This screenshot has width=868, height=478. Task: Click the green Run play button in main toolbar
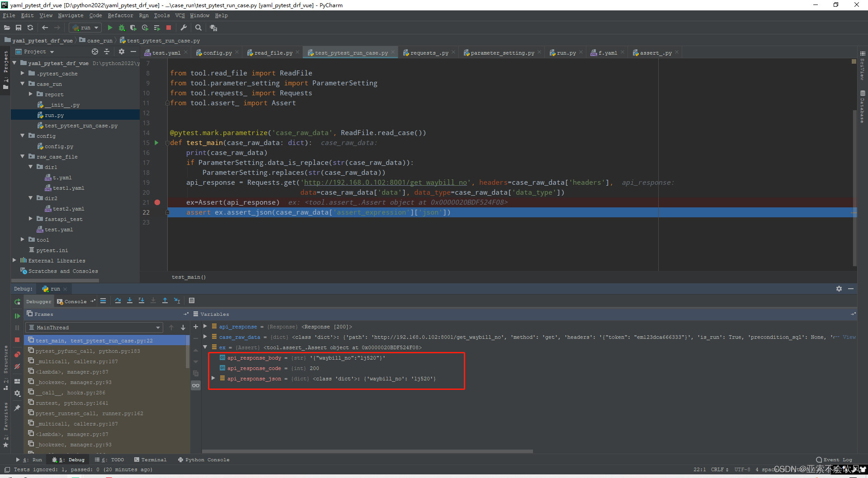tap(110, 28)
